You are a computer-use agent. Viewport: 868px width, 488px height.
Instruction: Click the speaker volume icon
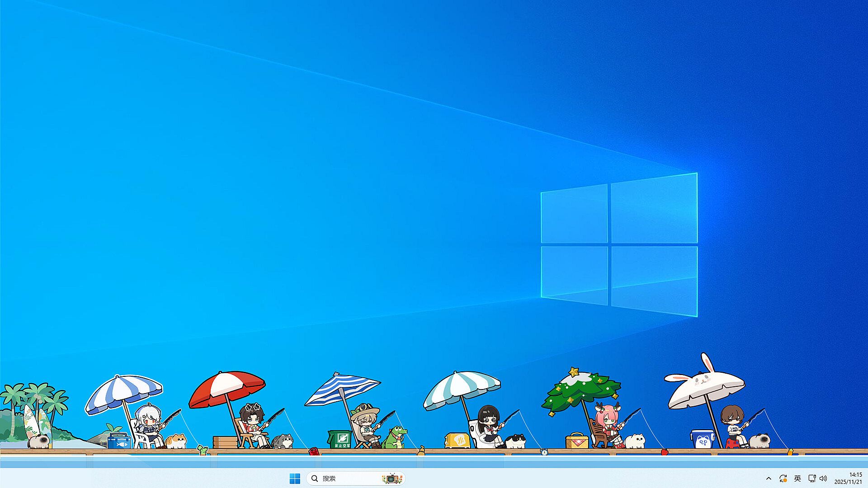point(823,479)
